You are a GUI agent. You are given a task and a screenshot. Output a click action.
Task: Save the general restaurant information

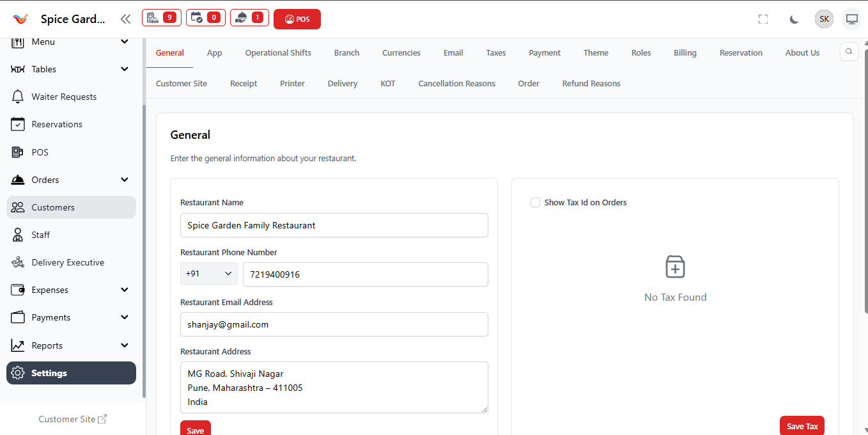point(195,429)
